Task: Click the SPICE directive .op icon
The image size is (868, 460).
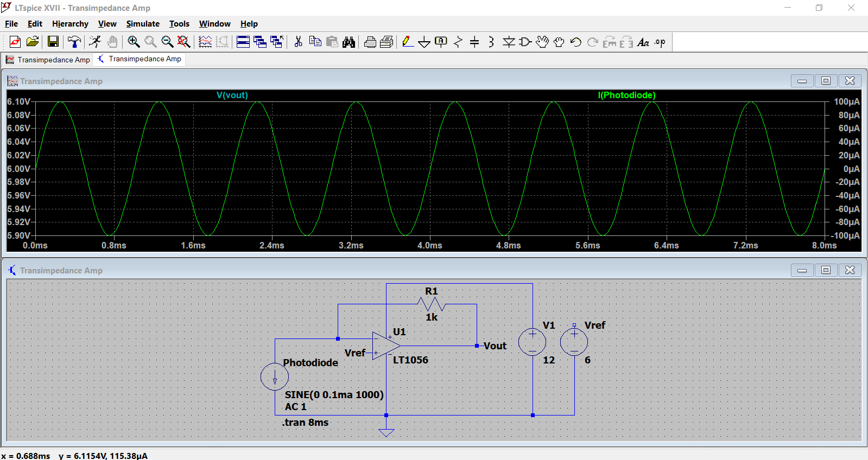Action: click(660, 42)
